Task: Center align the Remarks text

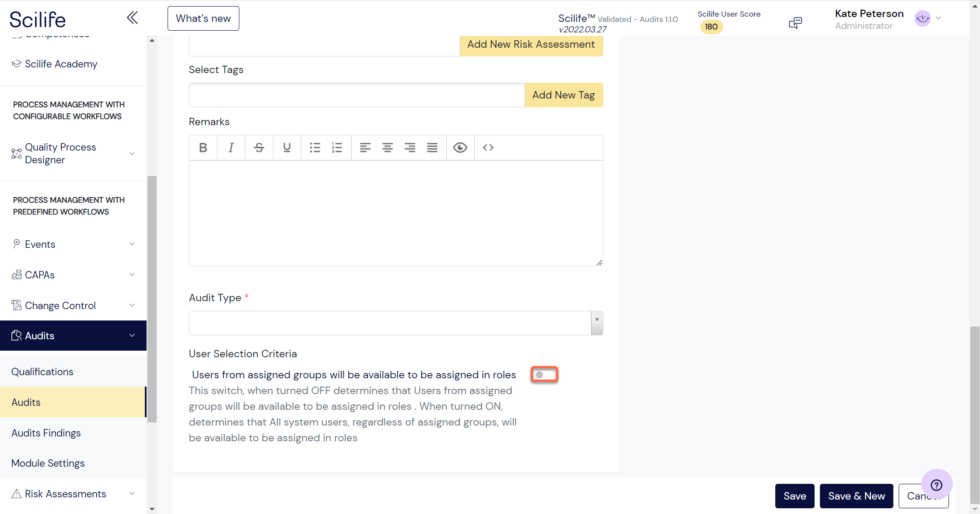Action: (388, 148)
